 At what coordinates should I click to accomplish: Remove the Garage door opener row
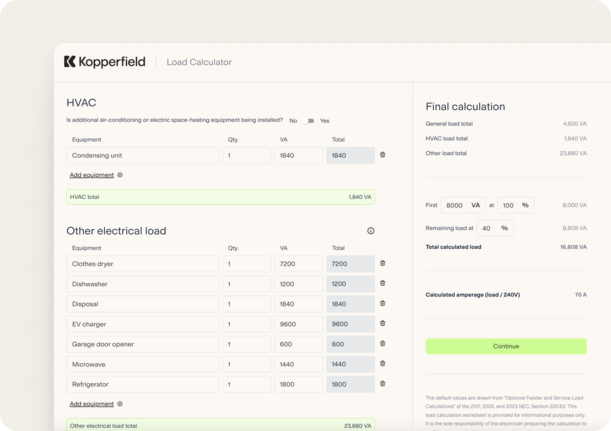[x=383, y=344]
